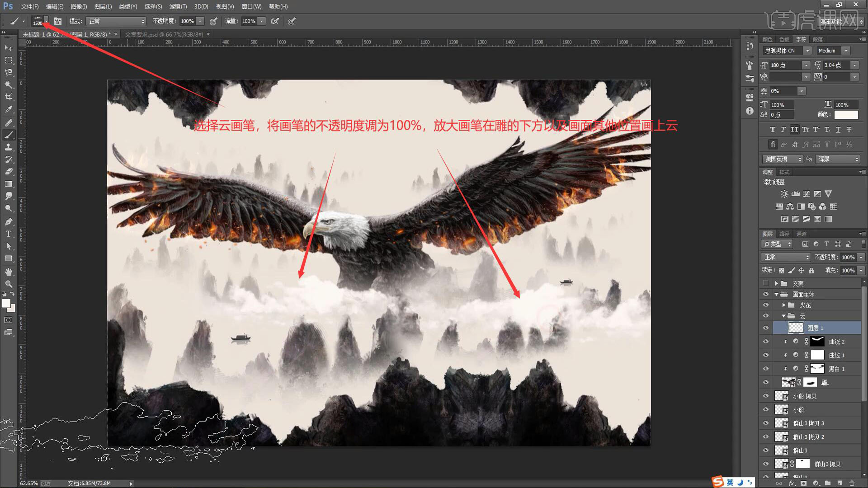Screen dimensions: 868x488
Task: Open the 滤镜(T) menu
Action: [x=178, y=6]
